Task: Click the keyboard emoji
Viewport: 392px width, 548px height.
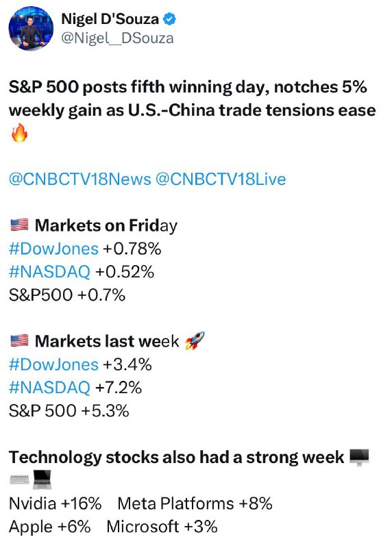Action: (x=19, y=480)
